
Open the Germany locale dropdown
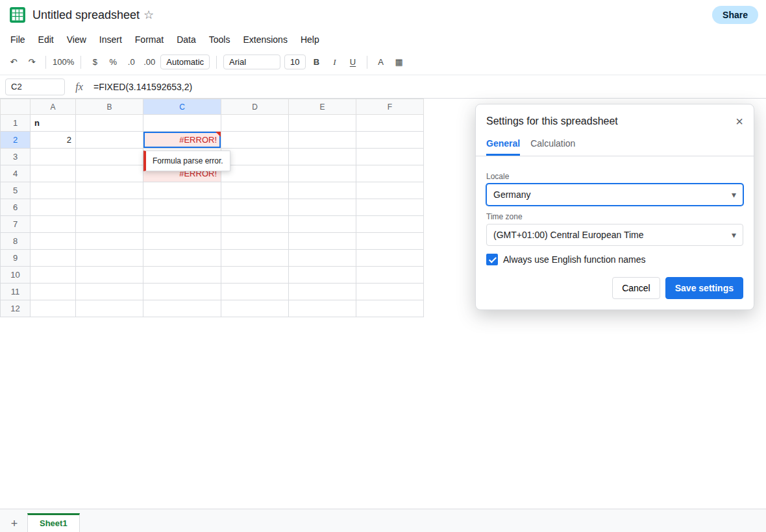[x=615, y=195]
